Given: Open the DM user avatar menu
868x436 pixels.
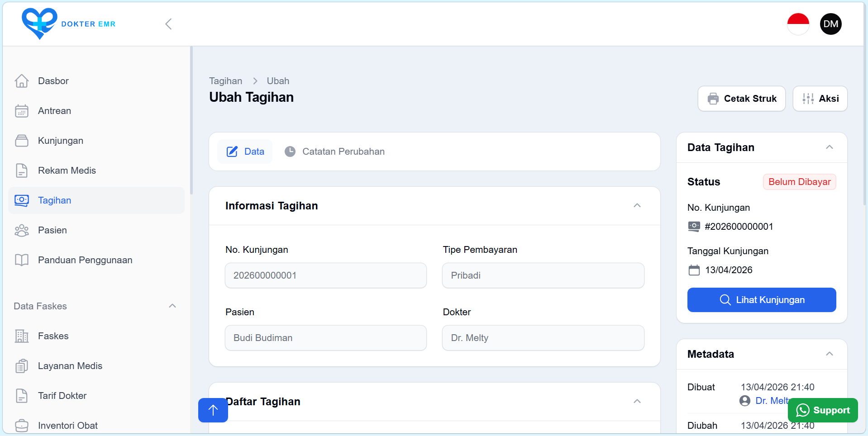Looking at the screenshot, I should pos(830,24).
